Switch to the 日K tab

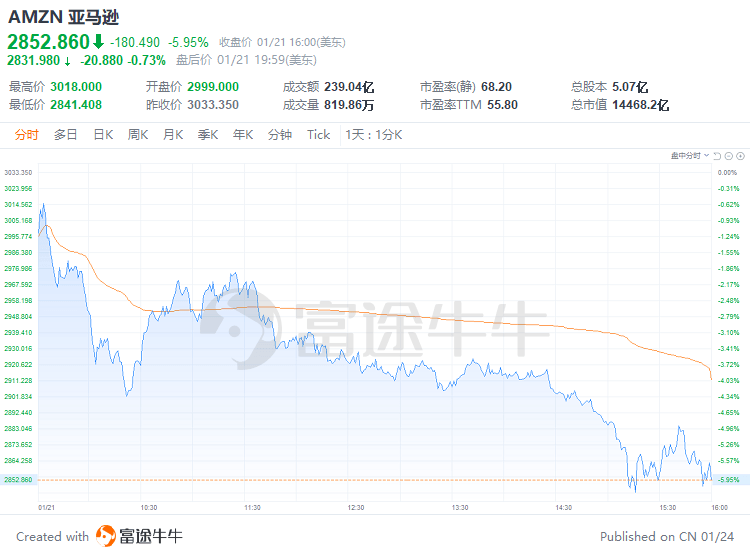103,135
